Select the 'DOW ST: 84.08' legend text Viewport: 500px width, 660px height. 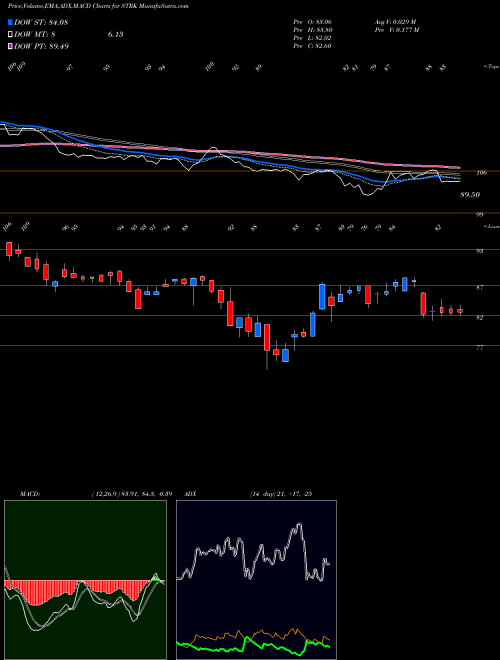click(x=41, y=22)
